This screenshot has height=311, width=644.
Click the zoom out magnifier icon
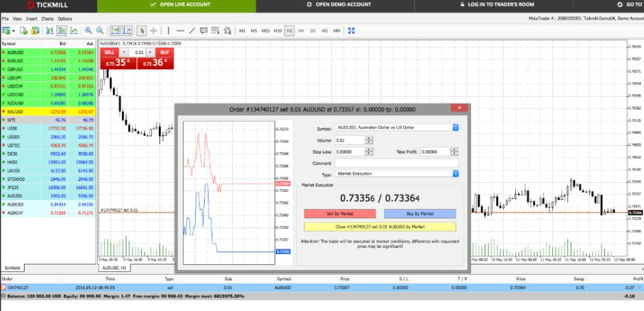101,31
